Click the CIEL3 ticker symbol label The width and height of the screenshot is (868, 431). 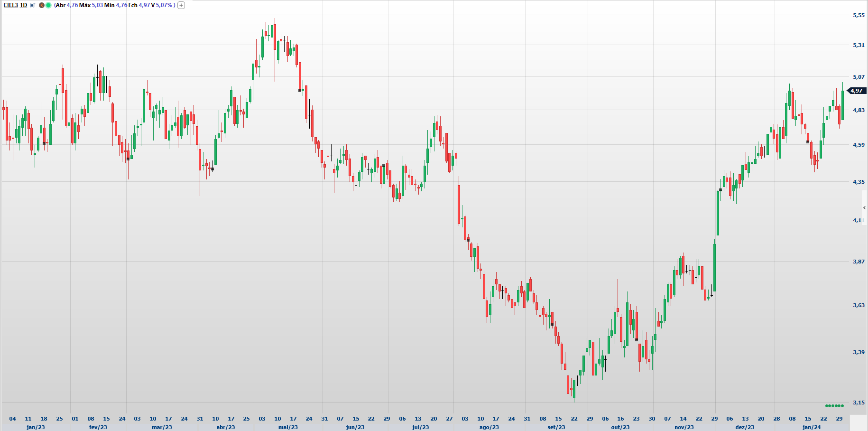[x=10, y=5]
